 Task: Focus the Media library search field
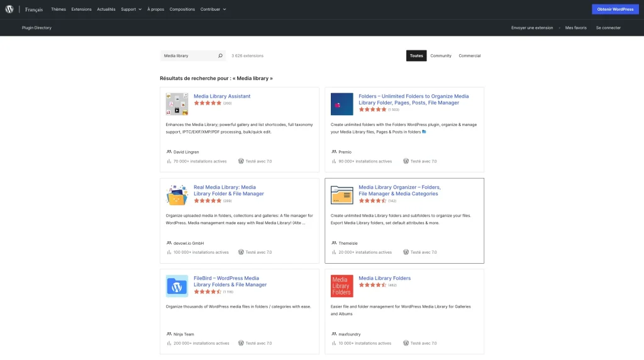tap(189, 55)
